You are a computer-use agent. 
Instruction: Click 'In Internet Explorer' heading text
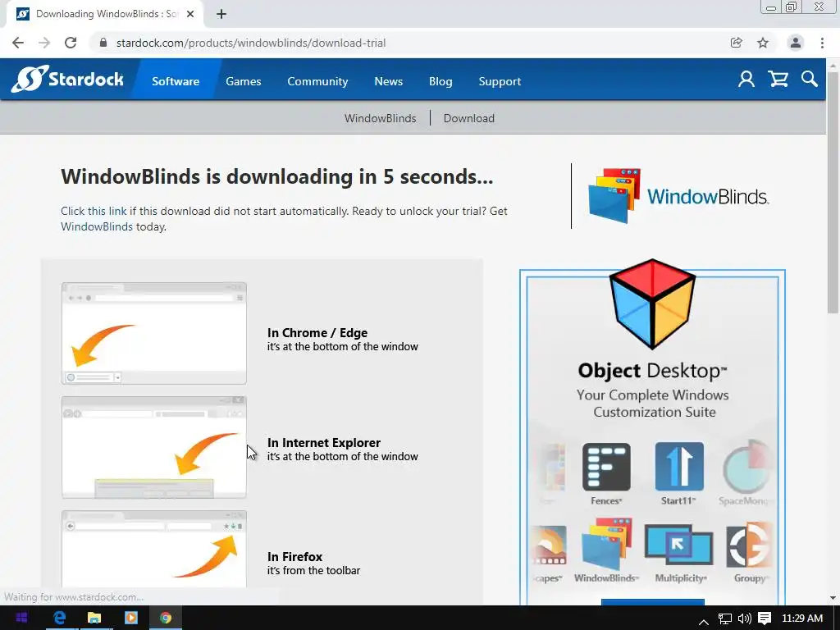(x=324, y=442)
